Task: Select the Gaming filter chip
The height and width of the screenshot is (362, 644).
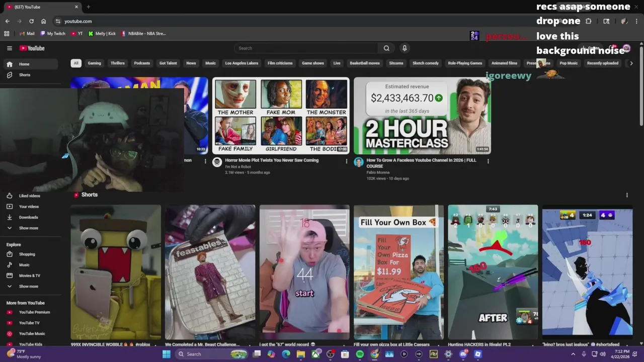Action: pos(95,63)
